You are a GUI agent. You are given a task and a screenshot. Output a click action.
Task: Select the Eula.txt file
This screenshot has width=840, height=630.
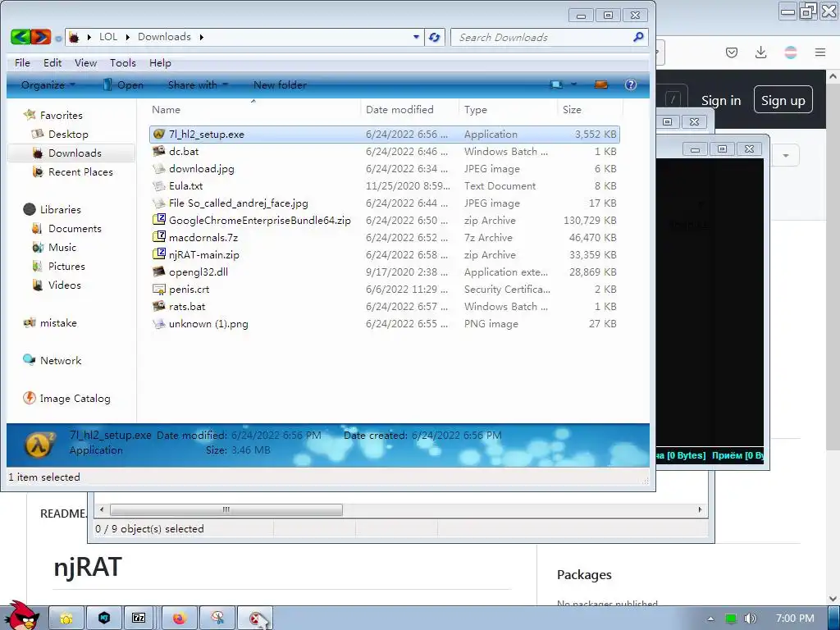click(x=385, y=186)
